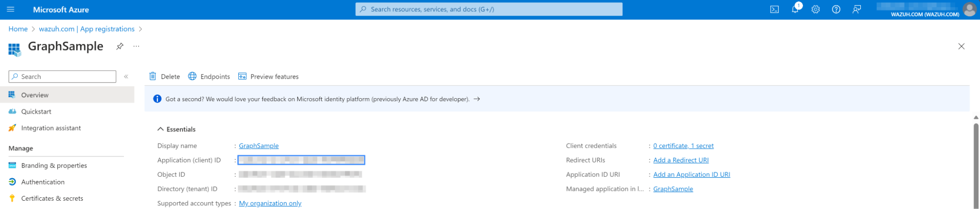This screenshot has width=980, height=209.
Task: Open the more options ellipsis next to GraphSample
Action: pyautogui.click(x=136, y=46)
